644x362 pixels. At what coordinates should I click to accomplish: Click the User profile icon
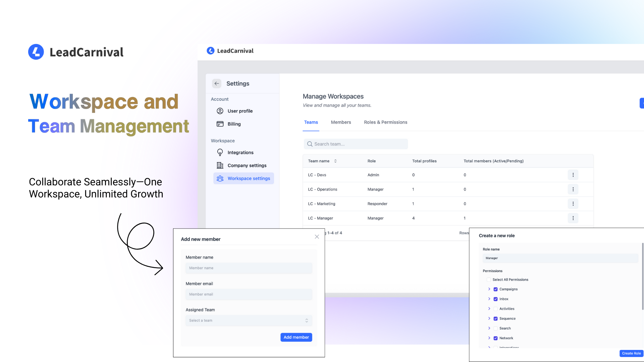tap(220, 111)
